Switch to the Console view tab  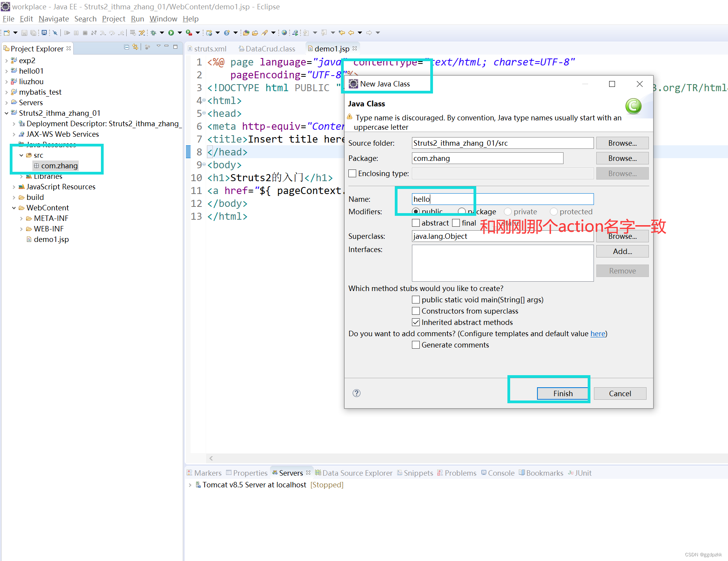click(498, 473)
